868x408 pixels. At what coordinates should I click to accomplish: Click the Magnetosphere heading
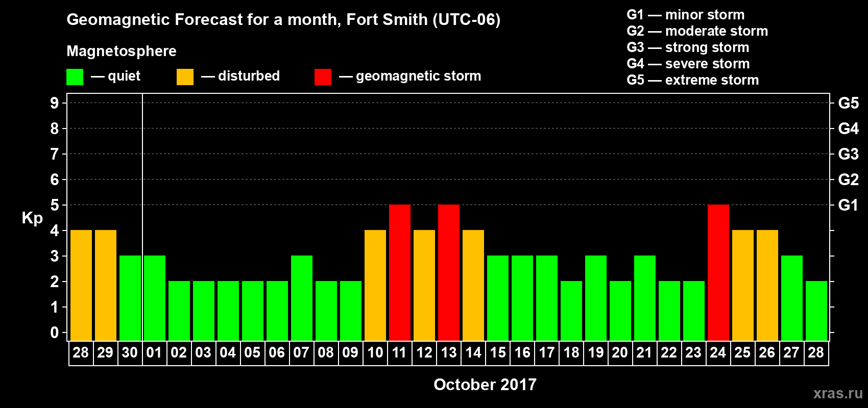(122, 51)
